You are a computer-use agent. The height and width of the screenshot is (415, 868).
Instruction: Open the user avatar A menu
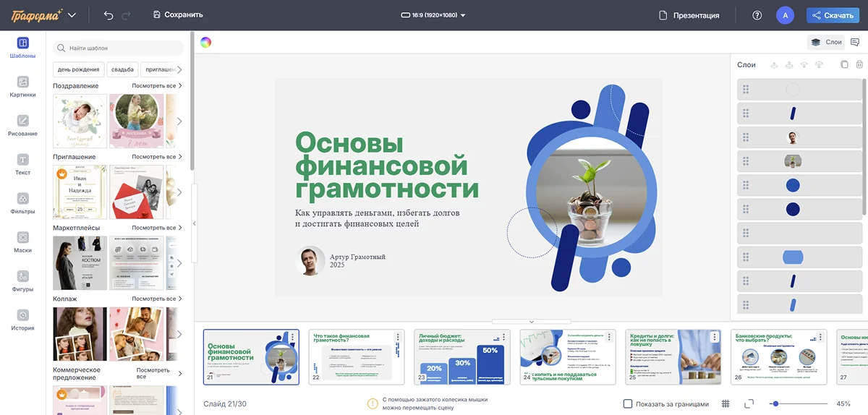(x=785, y=15)
